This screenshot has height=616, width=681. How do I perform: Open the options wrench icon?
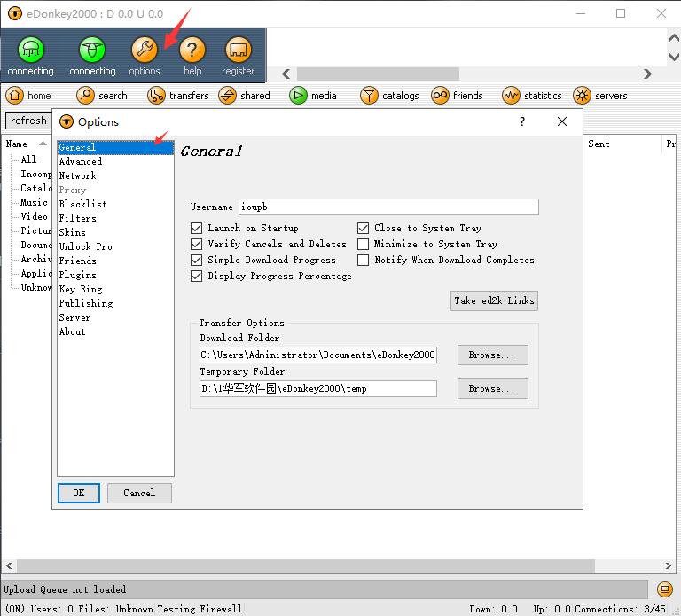point(145,50)
